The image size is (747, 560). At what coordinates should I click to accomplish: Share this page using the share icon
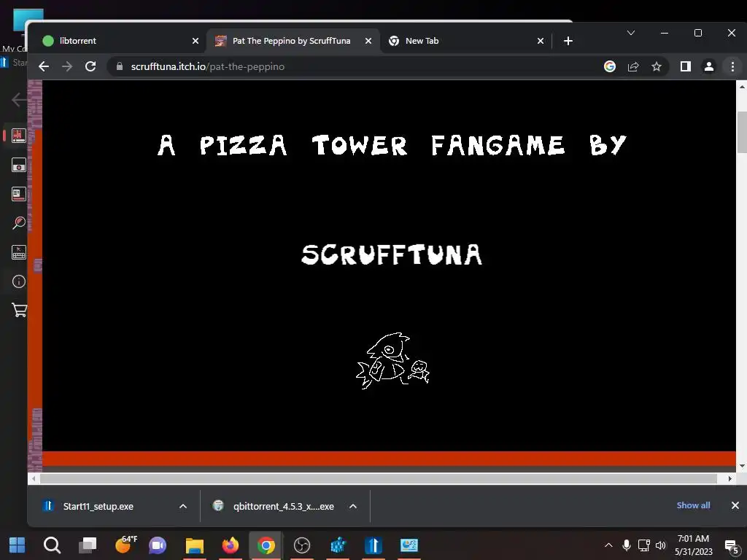[633, 66]
